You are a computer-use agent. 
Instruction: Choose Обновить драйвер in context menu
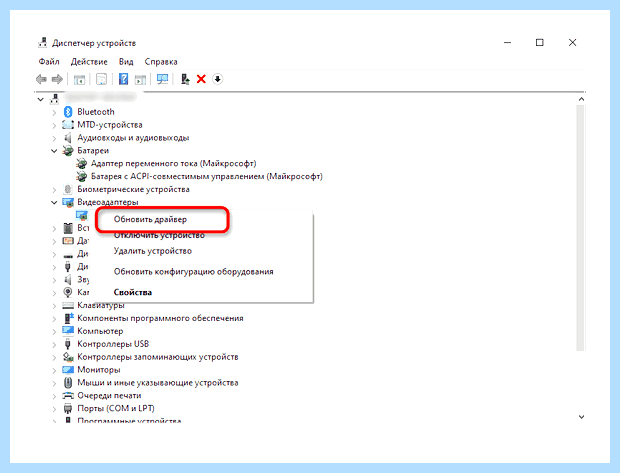(150, 219)
